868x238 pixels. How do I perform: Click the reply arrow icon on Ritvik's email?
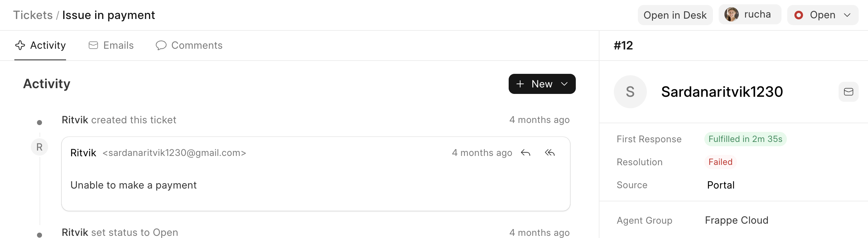point(526,153)
